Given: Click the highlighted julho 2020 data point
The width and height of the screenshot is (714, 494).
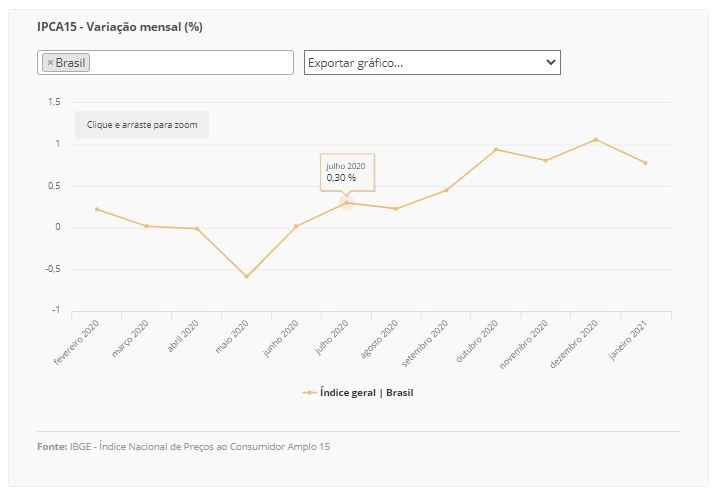Looking at the screenshot, I should click(x=346, y=203).
